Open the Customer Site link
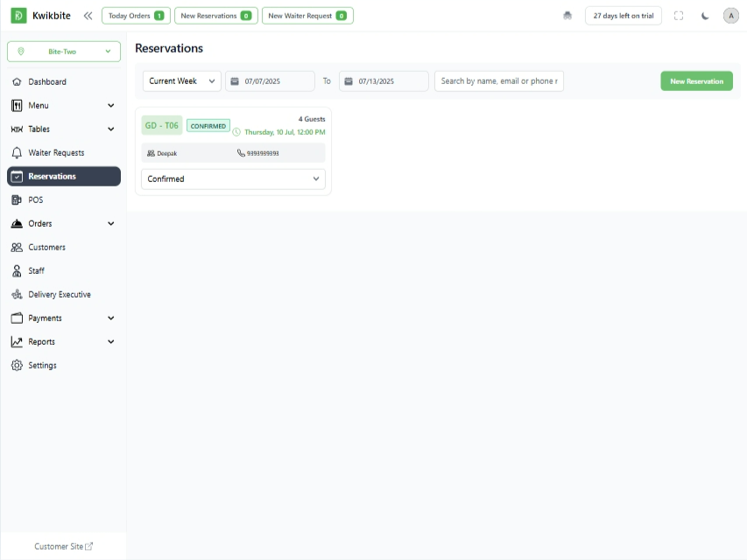 coord(62,546)
